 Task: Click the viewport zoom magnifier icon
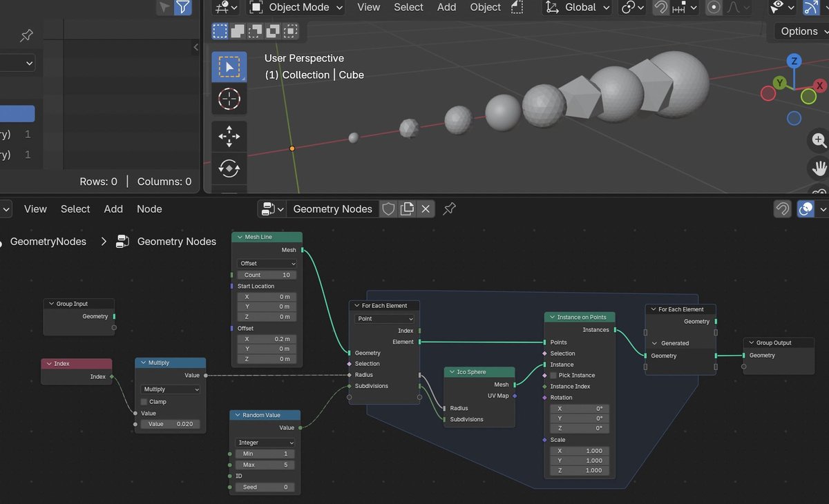819,141
